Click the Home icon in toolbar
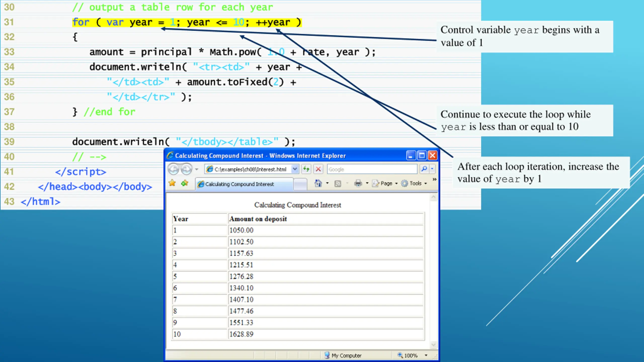644x362 pixels. [x=318, y=183]
